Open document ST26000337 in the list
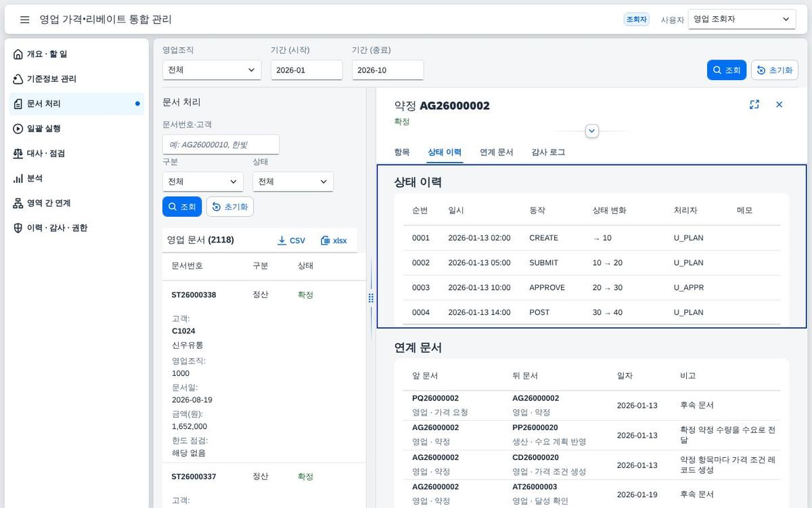This screenshot has height=508, width=812. (x=194, y=476)
